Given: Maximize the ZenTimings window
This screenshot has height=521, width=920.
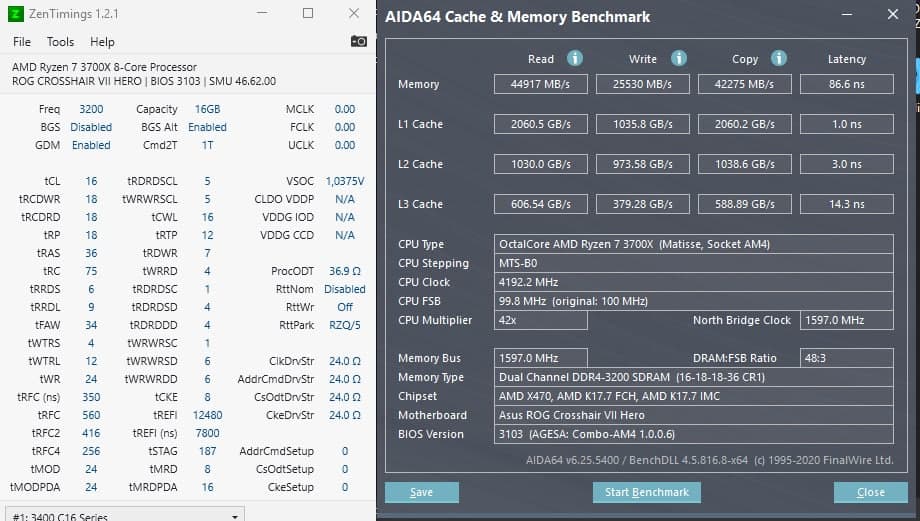Looking at the screenshot, I should 308,13.
